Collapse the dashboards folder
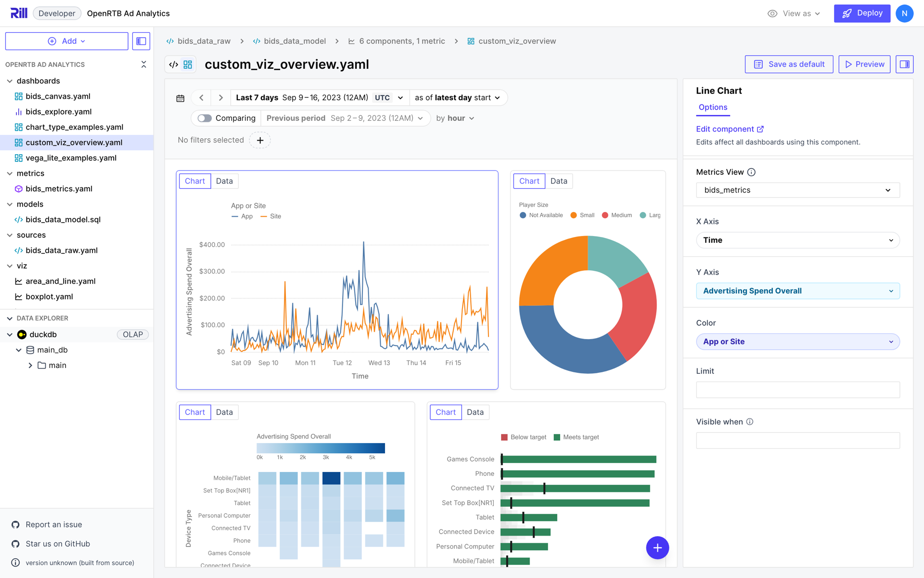The width and height of the screenshot is (924, 578). coord(10,81)
